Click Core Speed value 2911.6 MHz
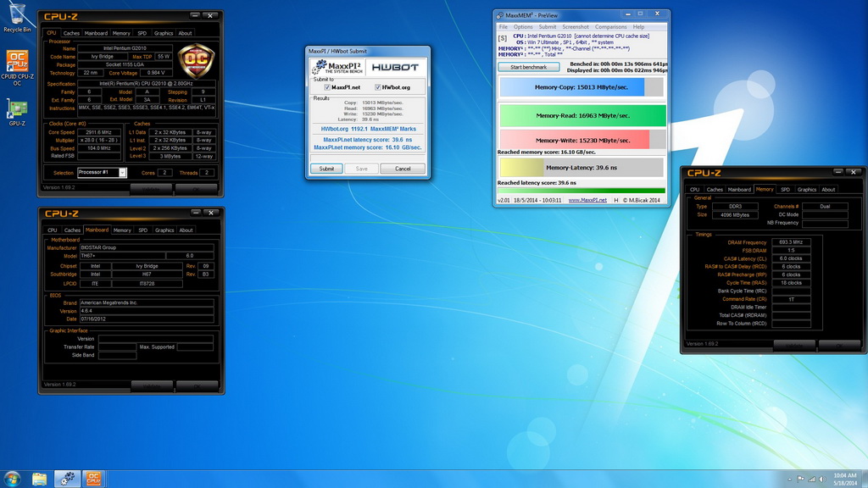The width and height of the screenshot is (868, 488). [x=98, y=132]
